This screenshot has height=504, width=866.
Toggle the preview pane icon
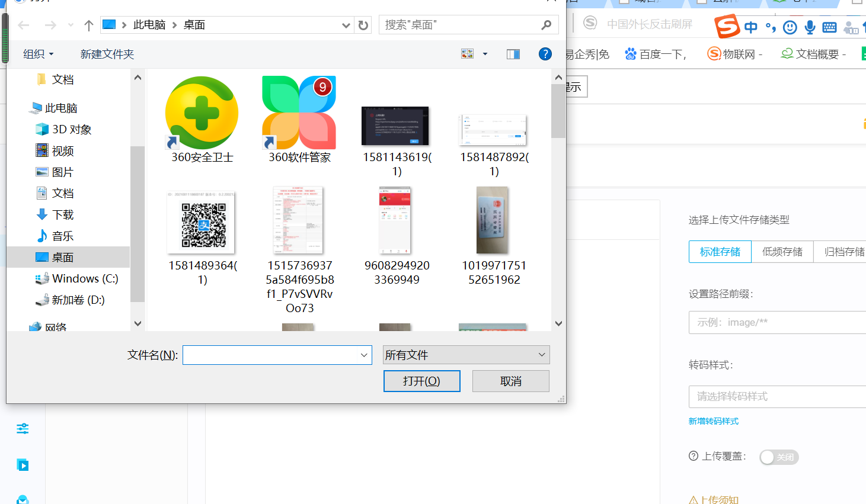click(x=513, y=54)
